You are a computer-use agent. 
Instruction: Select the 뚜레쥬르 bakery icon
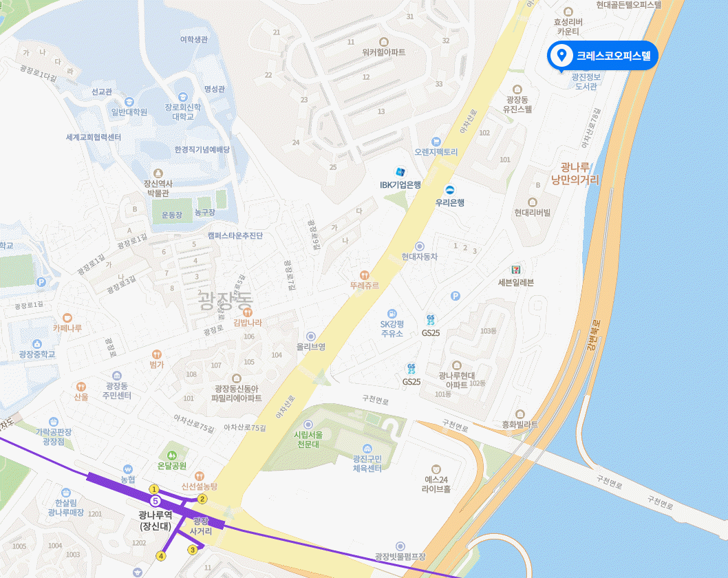coord(365,275)
